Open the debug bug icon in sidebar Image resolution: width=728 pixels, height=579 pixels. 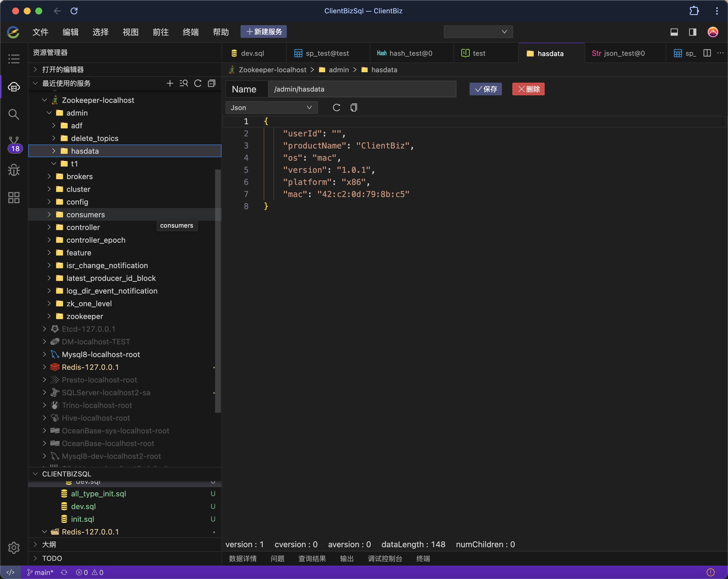(14, 170)
